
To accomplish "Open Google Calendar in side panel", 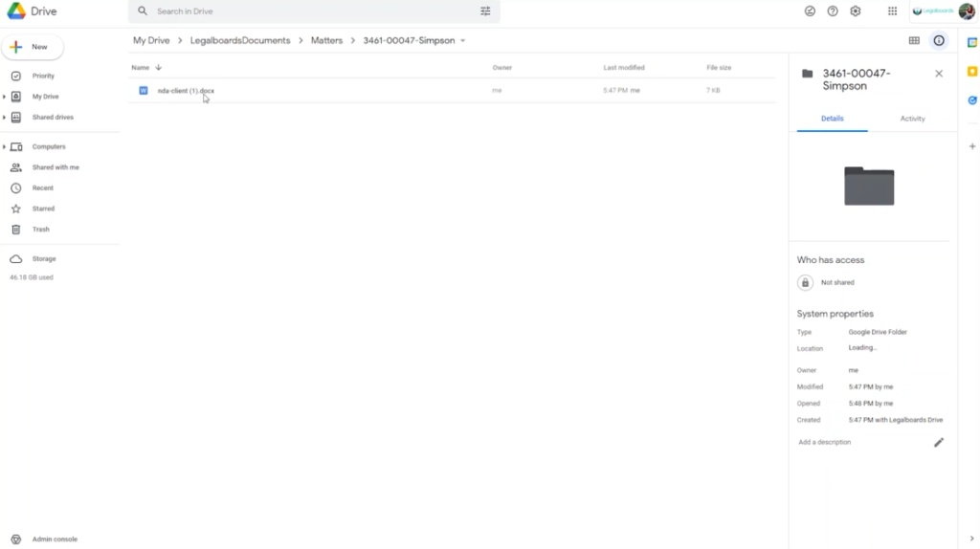I will click(x=972, y=42).
